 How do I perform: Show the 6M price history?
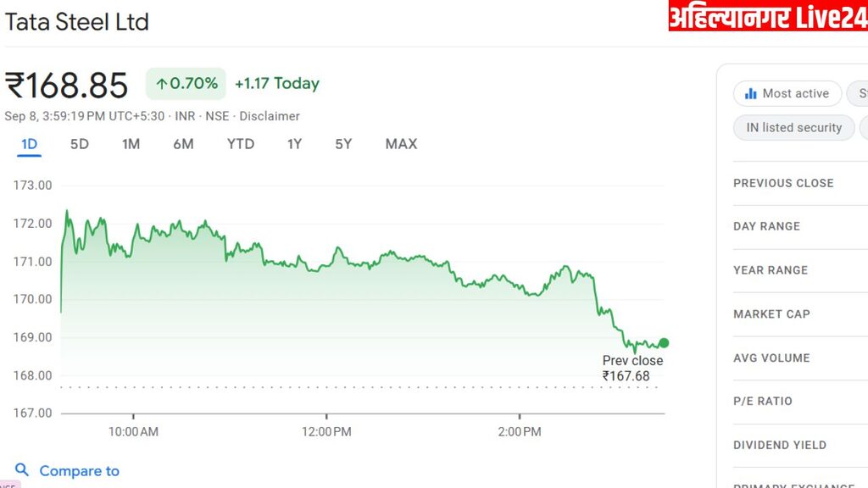click(x=183, y=144)
